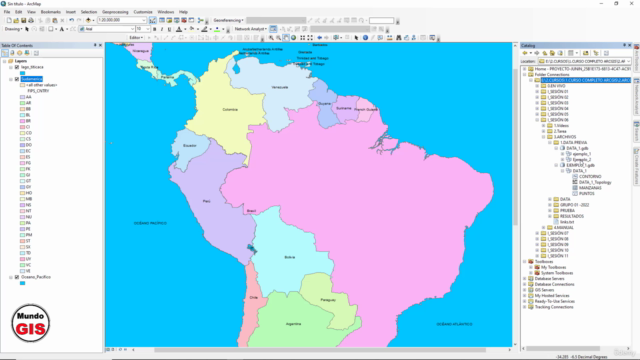
Task: Select the Zoom In magnifier tool
Action: 271,38
